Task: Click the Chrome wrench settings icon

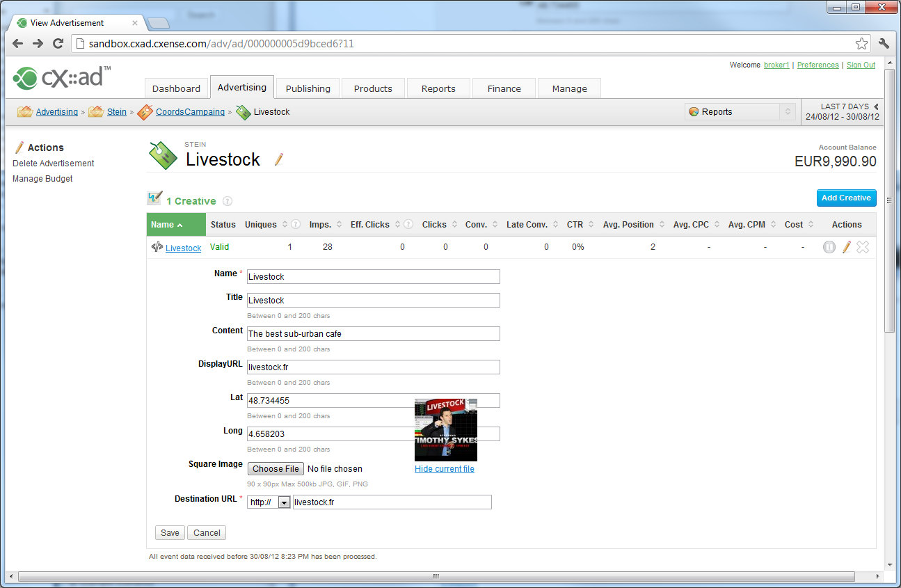Action: pos(884,43)
